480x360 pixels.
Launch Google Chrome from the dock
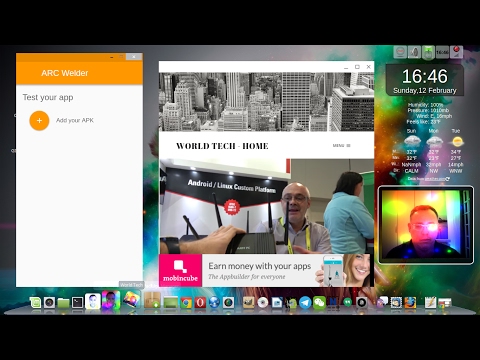[186, 303]
